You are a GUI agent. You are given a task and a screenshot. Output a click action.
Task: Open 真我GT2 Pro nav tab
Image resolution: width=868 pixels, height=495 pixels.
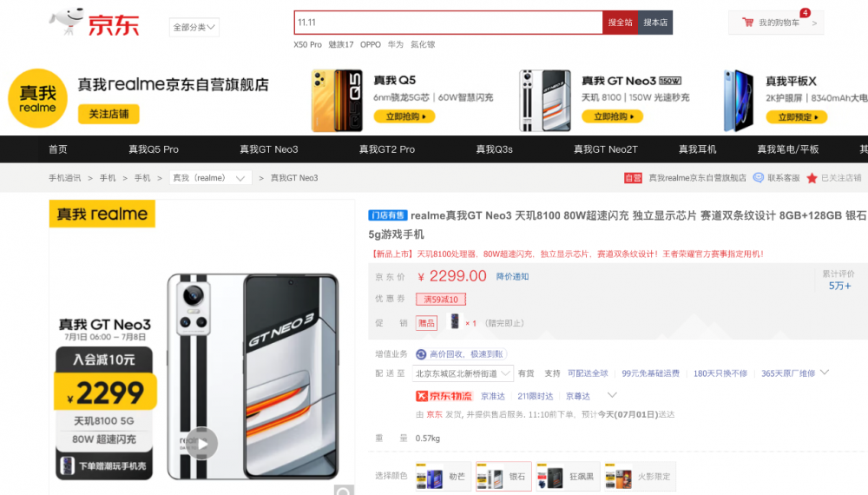(387, 149)
